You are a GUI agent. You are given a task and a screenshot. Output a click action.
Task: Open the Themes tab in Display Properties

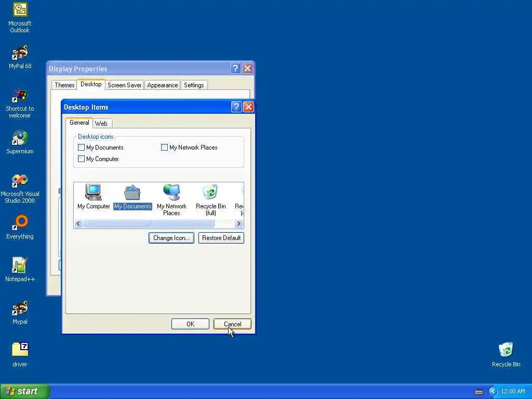pyautogui.click(x=64, y=85)
